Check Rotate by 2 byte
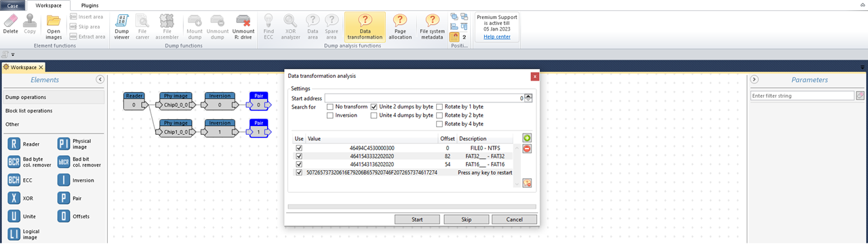868x244 pixels. coord(439,115)
